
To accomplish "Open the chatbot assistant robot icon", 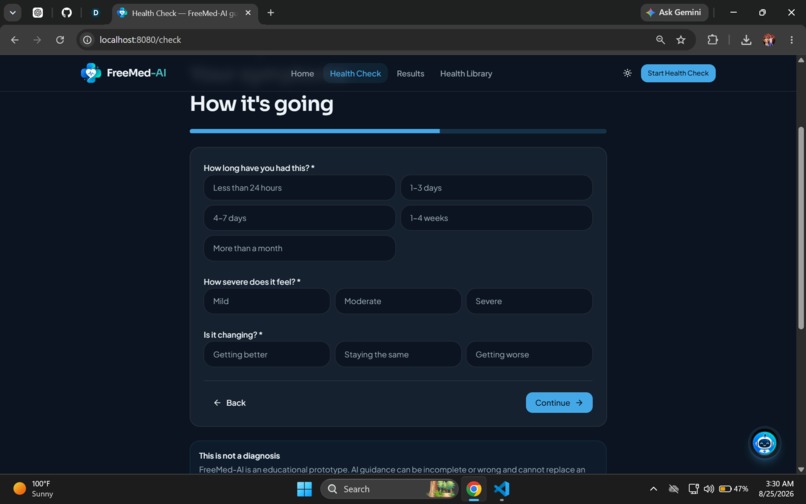I will [764, 443].
